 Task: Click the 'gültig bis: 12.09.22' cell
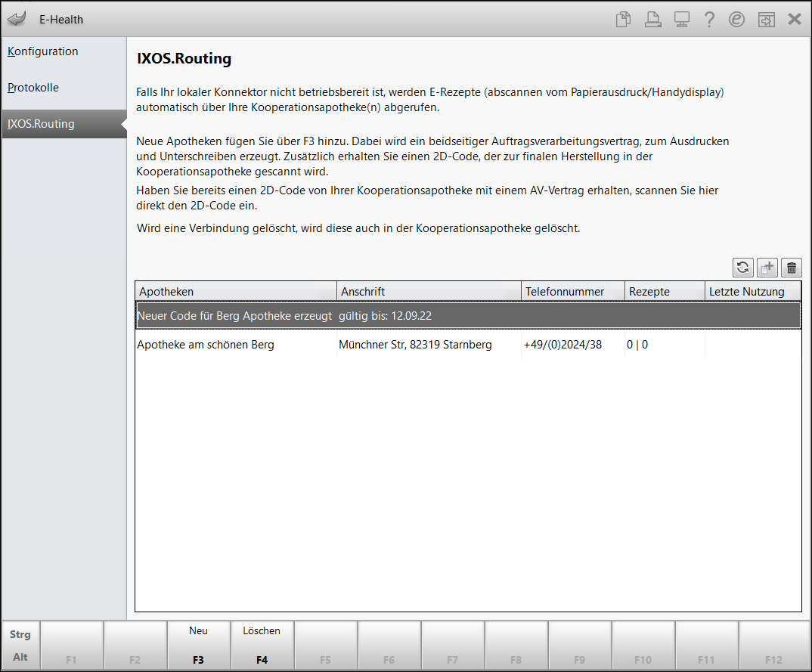pyautogui.click(x=385, y=316)
